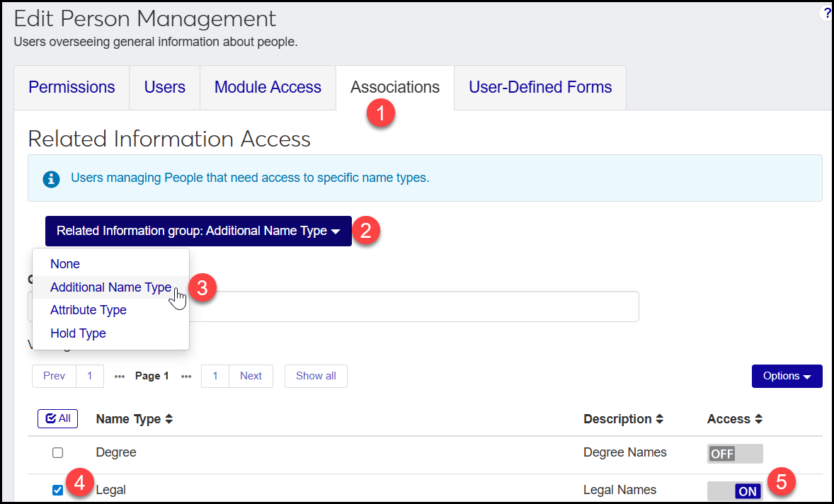Sort by Name Type column arrows
The height and width of the screenshot is (504, 834).
[x=168, y=419]
